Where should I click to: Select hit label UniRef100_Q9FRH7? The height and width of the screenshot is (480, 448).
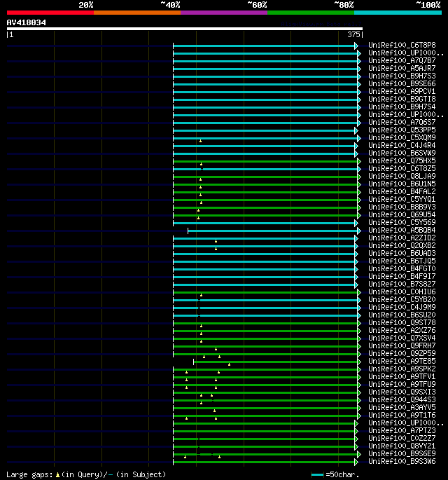tap(402, 345)
